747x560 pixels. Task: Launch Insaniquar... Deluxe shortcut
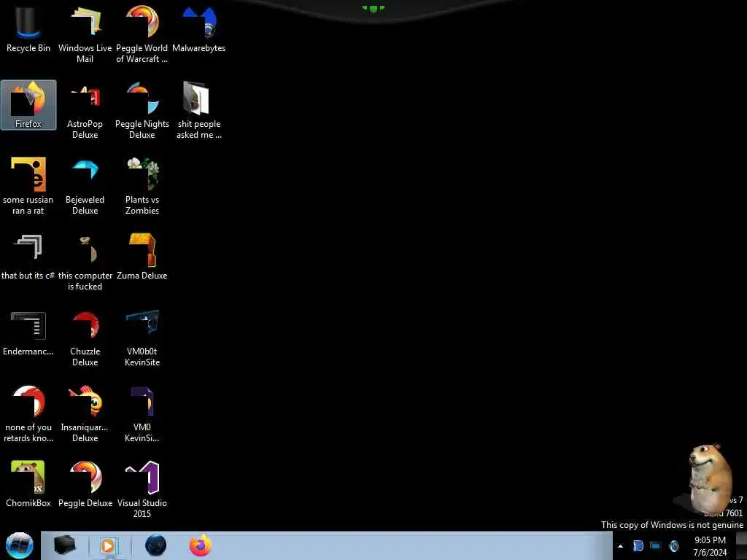[85, 414]
